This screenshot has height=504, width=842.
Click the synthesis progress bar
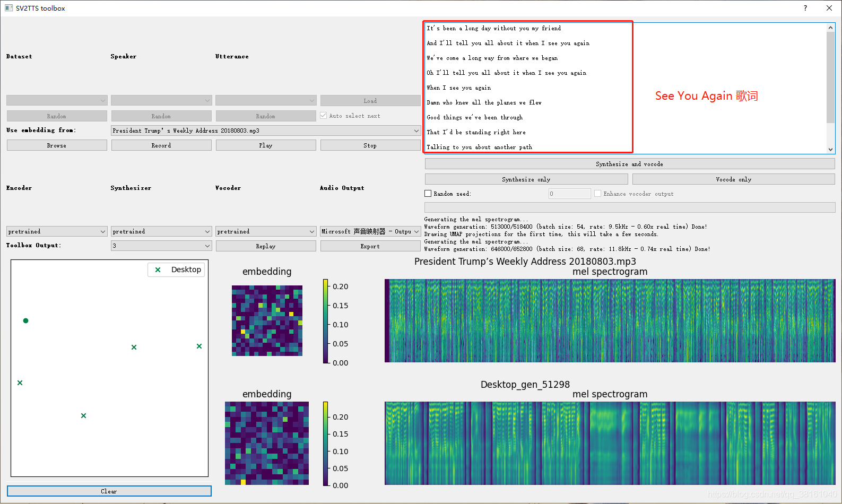click(x=630, y=207)
